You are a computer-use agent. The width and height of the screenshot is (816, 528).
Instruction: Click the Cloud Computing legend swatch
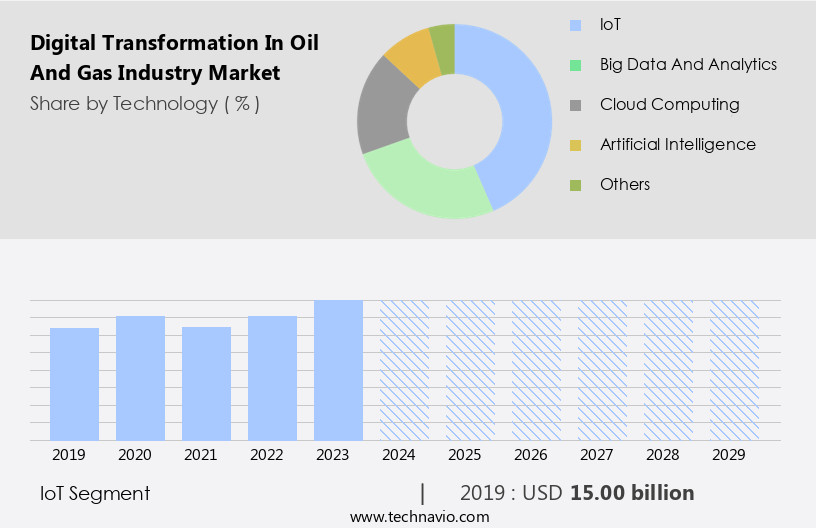(x=575, y=105)
